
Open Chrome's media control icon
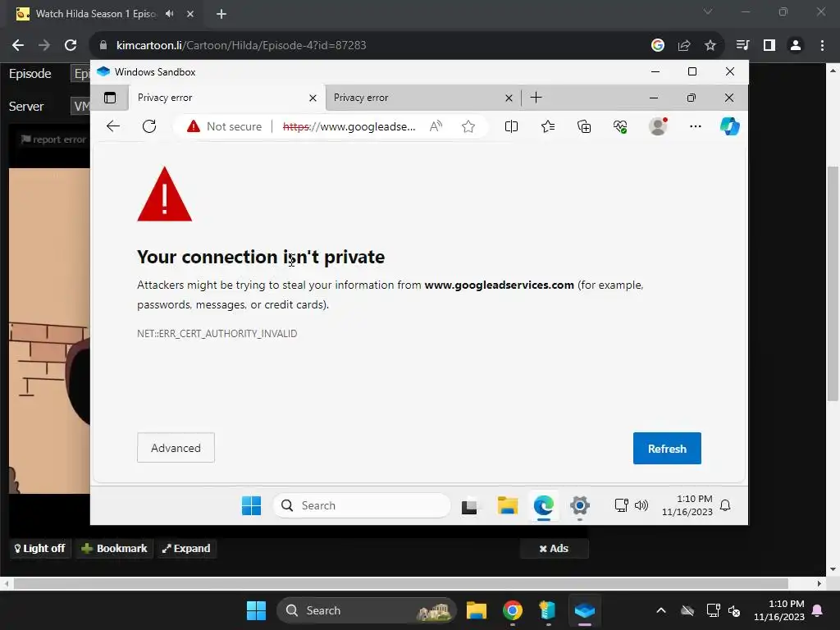(x=742, y=45)
